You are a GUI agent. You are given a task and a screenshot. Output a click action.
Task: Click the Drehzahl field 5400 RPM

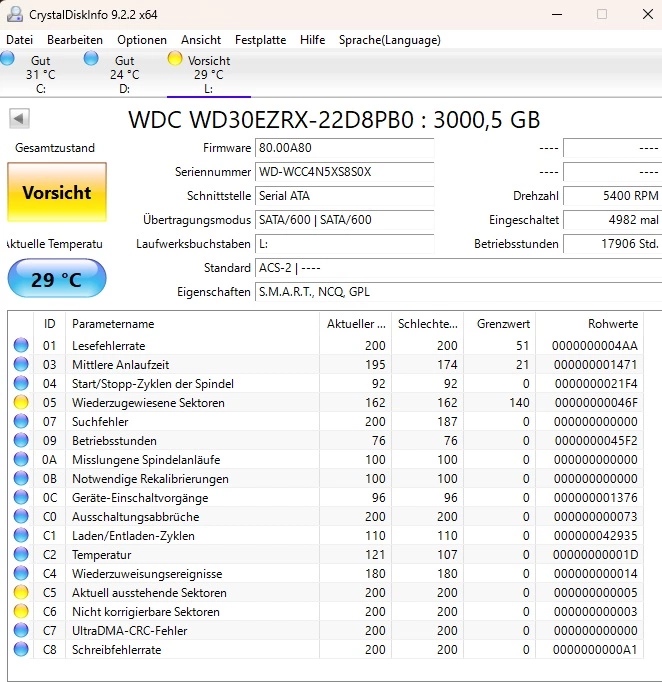point(613,196)
